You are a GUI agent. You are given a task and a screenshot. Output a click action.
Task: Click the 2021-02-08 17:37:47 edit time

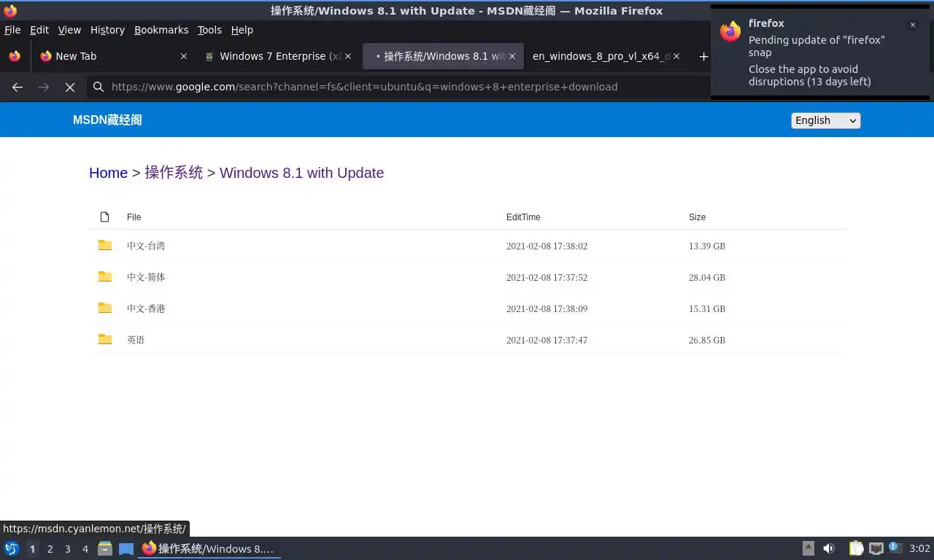[x=547, y=341]
